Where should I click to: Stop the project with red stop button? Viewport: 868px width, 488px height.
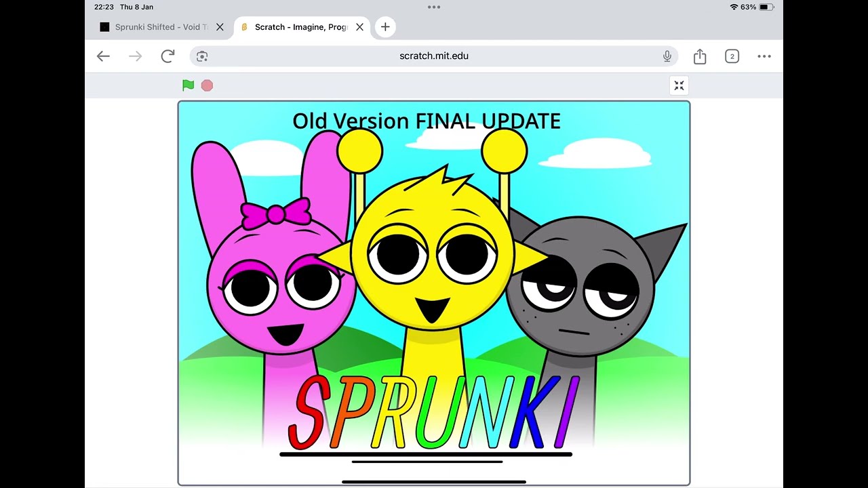point(207,85)
